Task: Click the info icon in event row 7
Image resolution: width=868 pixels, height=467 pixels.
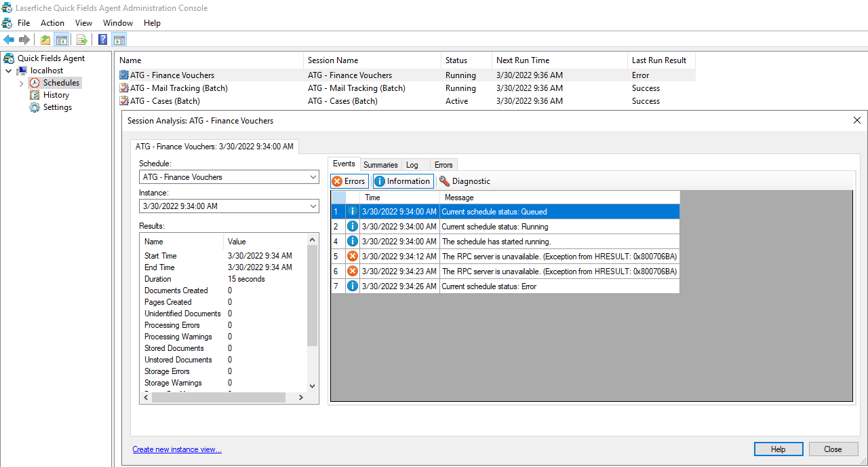Action: pyautogui.click(x=353, y=286)
